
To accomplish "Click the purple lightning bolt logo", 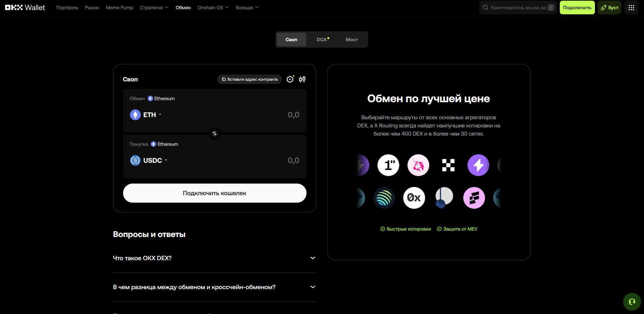I will (x=478, y=165).
